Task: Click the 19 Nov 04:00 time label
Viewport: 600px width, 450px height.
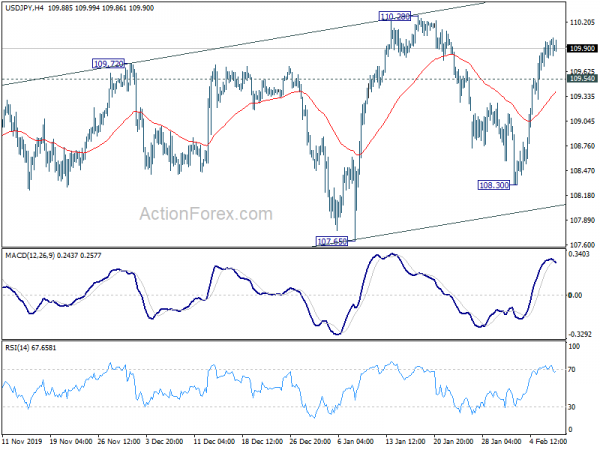Action: [x=71, y=441]
